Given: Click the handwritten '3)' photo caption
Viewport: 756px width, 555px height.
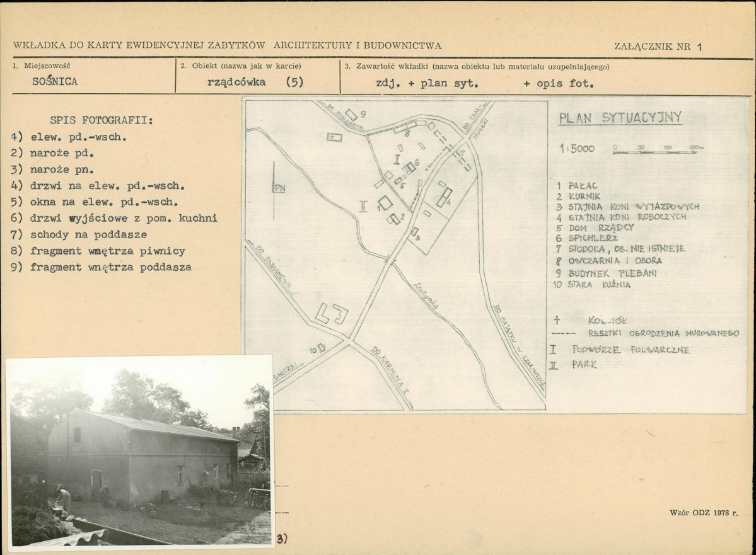Looking at the screenshot, I should point(282,539).
